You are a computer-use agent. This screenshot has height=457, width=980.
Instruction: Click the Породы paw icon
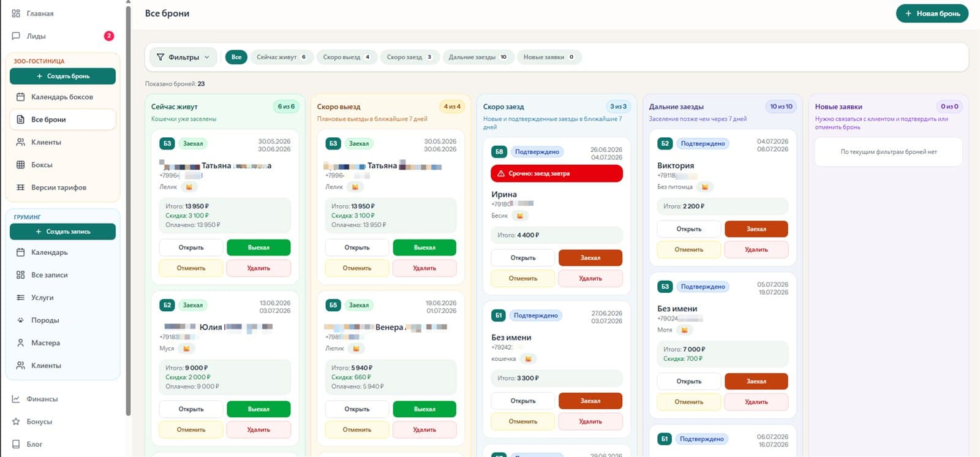tap(21, 320)
